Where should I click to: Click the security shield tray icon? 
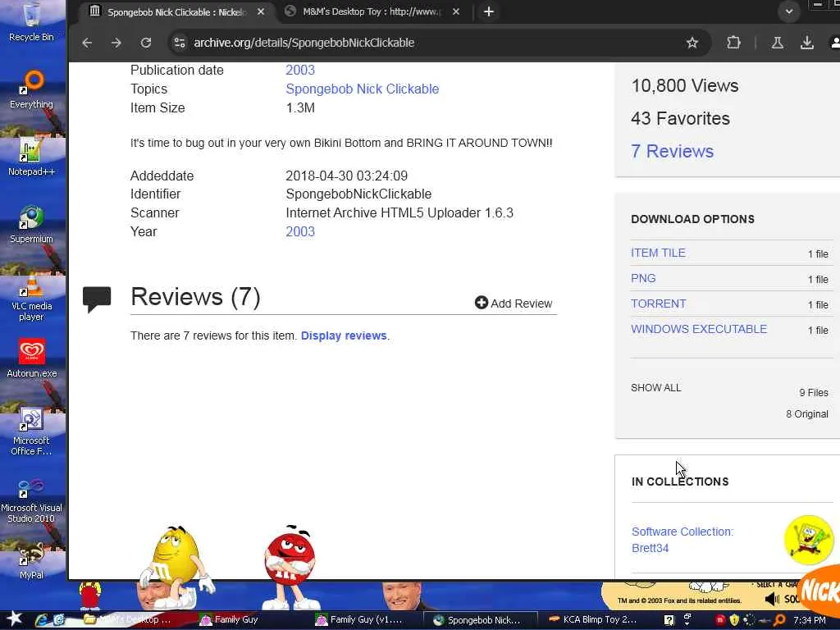pyautogui.click(x=734, y=620)
